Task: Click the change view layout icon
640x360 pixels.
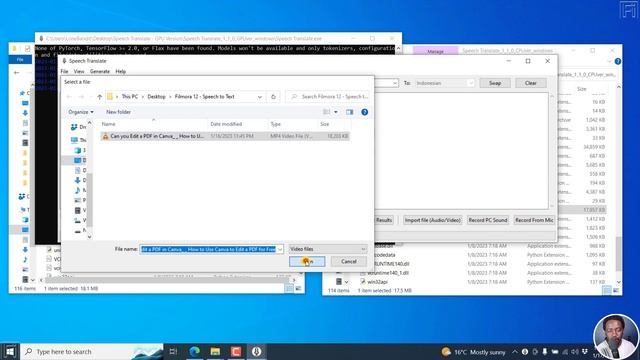Action: pos(327,112)
